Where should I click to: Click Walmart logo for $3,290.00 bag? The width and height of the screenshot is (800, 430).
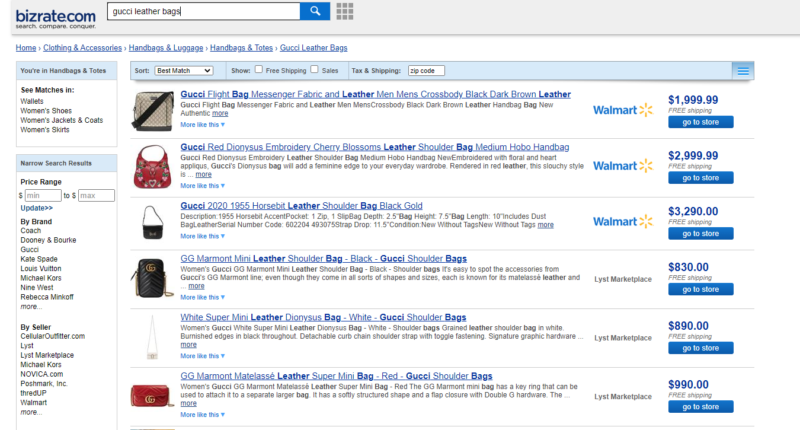tap(623, 221)
